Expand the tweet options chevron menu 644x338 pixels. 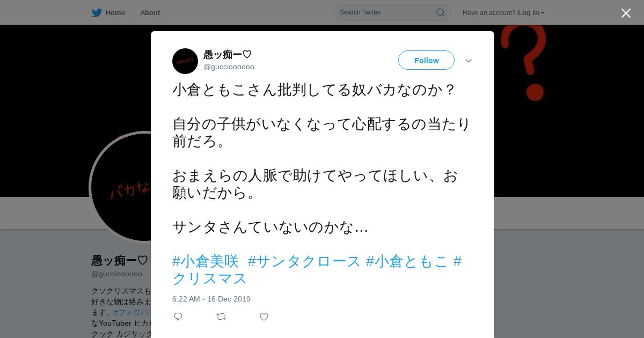[469, 61]
